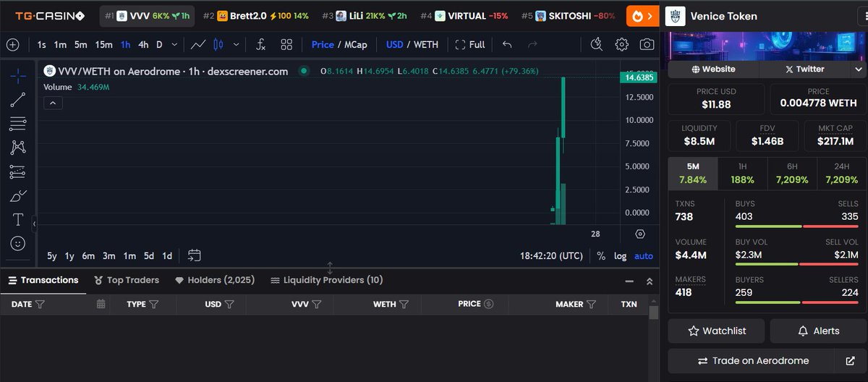The height and width of the screenshot is (382, 868).
Task: Open chart style dropdown arrow
Action: 237,45
